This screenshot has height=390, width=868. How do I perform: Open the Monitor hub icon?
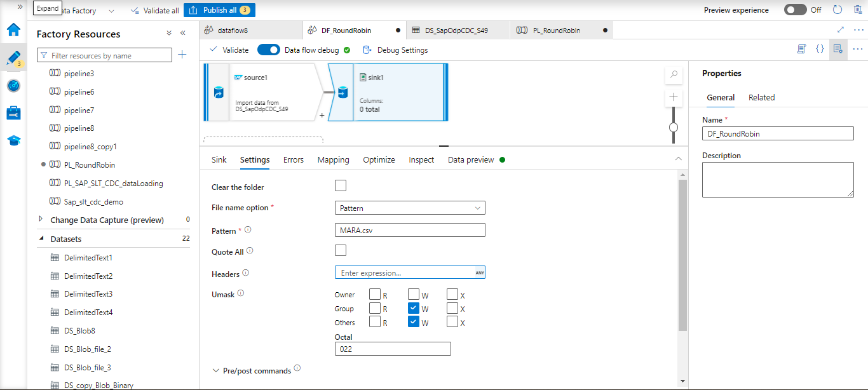tap(13, 85)
